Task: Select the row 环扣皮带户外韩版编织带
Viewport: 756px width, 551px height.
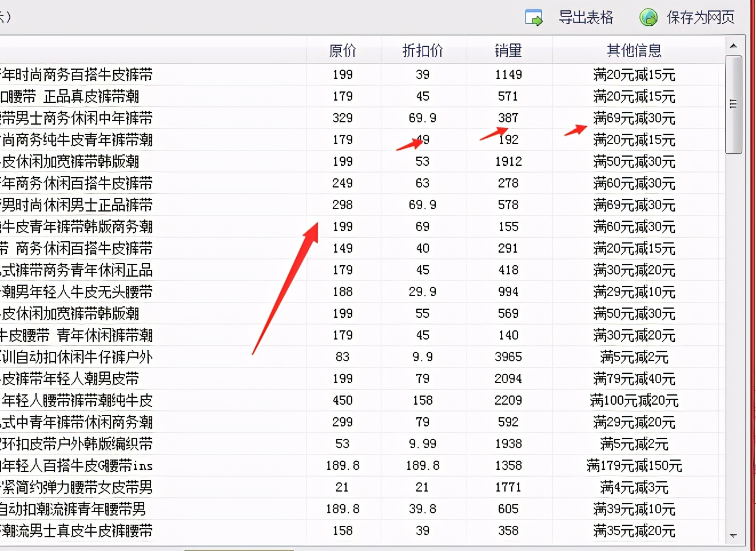Action: tap(363, 444)
